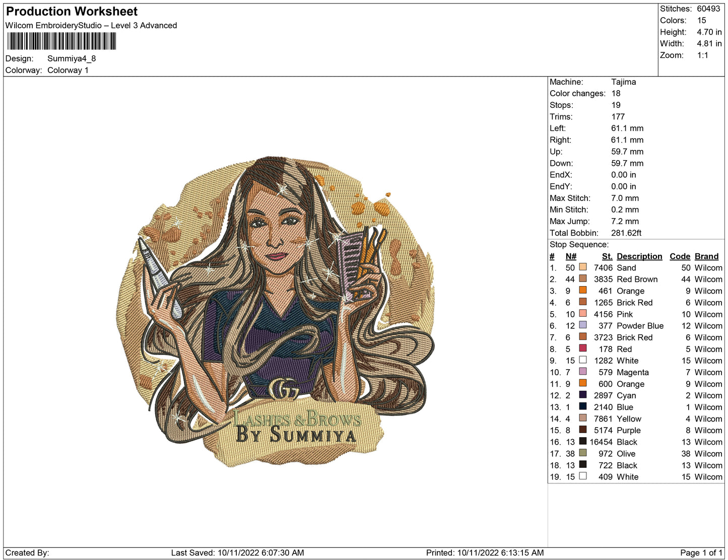Click the colorway value 'Colorway 1'

[x=68, y=70]
